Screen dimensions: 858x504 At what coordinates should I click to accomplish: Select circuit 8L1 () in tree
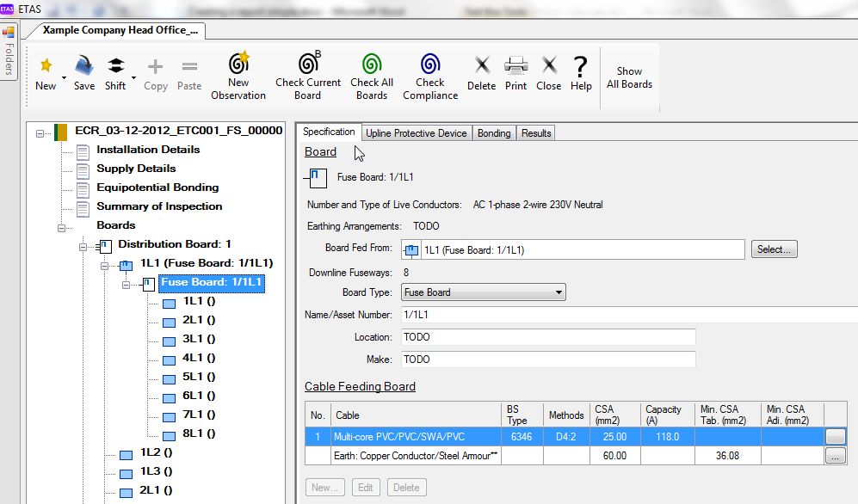(x=199, y=433)
